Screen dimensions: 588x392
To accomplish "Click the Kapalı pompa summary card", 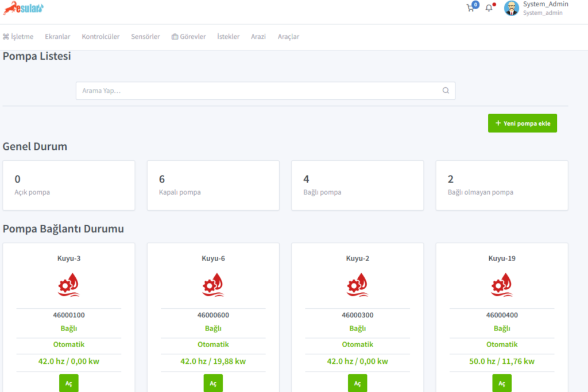I will point(213,185).
